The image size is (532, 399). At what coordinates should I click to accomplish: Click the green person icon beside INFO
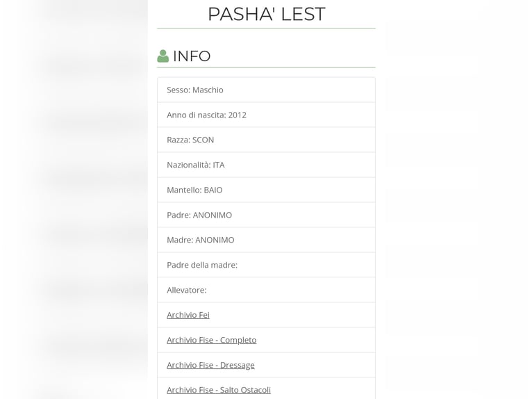coord(163,56)
